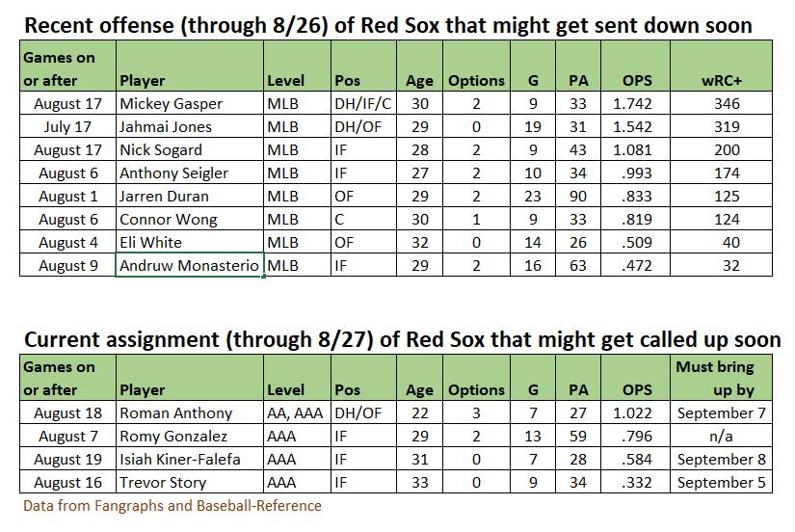The height and width of the screenshot is (532, 795).
Task: Click the Current assignment table title
Action: 403,339
